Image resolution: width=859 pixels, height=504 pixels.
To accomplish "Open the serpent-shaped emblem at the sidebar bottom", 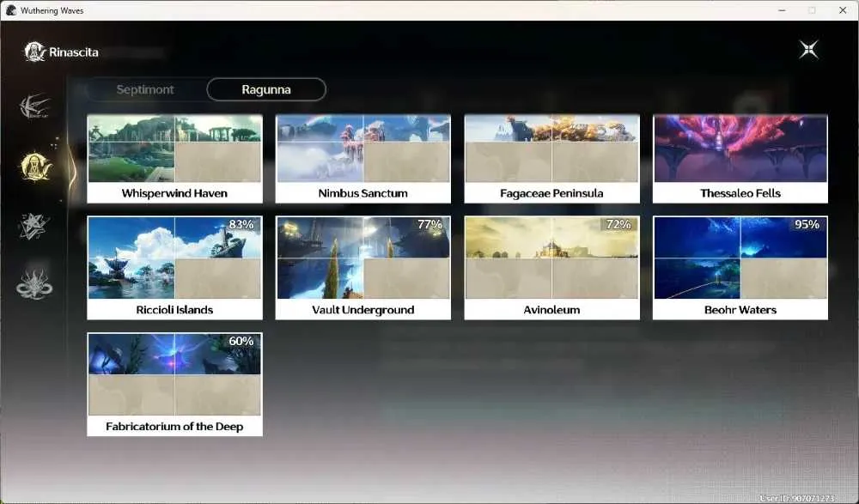I will tap(34, 284).
